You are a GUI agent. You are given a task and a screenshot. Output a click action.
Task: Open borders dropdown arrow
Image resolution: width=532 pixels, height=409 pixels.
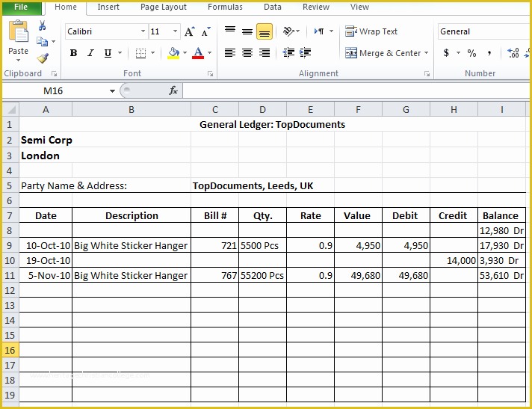pyautogui.click(x=152, y=53)
